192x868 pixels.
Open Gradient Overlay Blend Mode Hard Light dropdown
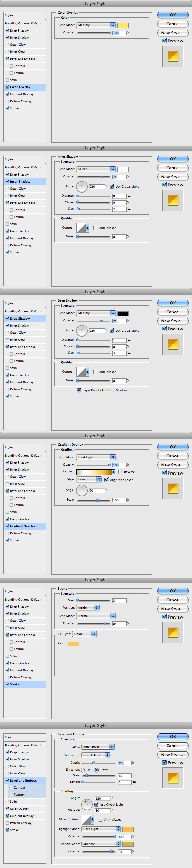coord(96,457)
